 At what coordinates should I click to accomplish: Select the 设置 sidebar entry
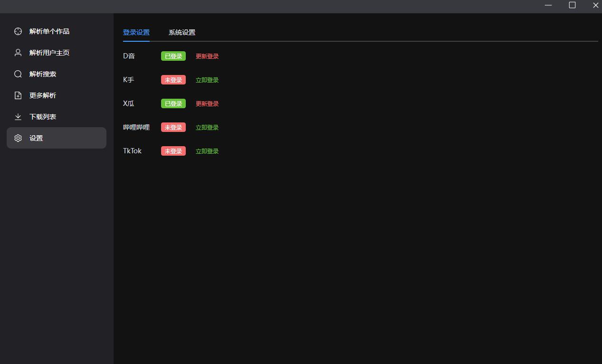click(x=57, y=138)
